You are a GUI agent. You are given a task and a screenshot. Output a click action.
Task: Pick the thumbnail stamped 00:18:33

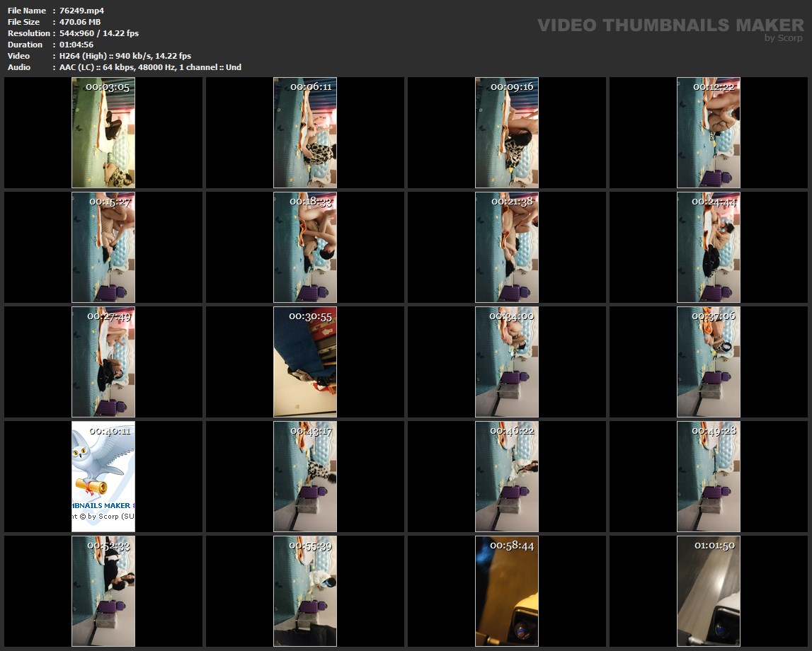click(305, 248)
